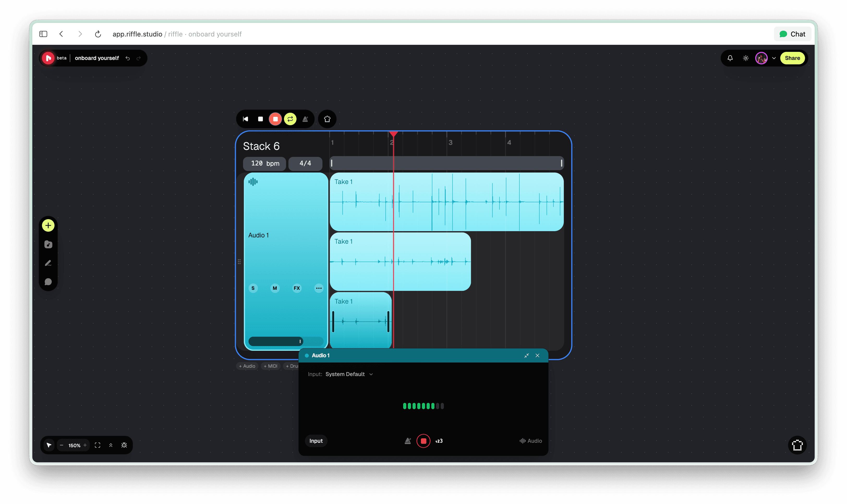Toggle the metronome icon in transport bar
847x504 pixels.
(305, 119)
